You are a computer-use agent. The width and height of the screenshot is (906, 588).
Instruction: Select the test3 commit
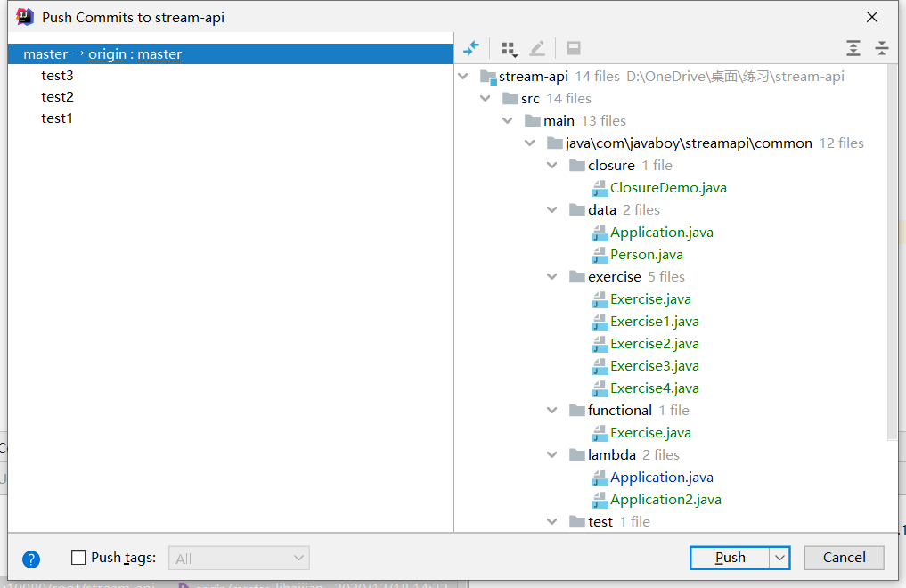tap(57, 76)
